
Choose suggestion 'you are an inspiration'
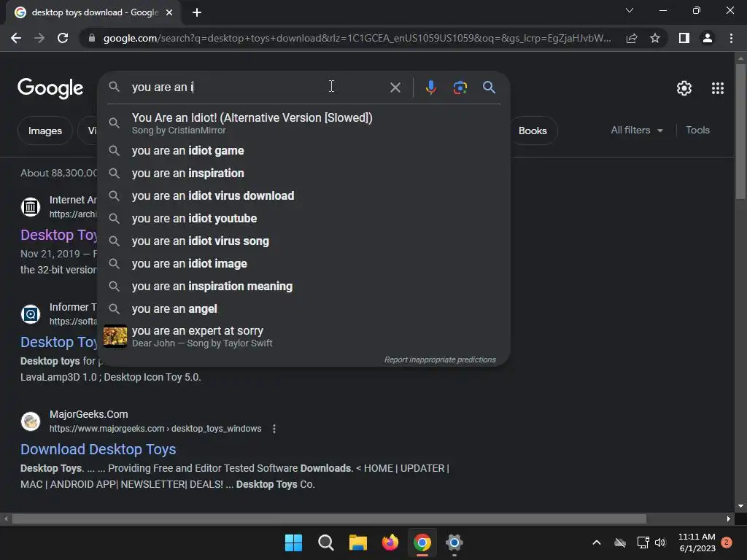[303, 174]
